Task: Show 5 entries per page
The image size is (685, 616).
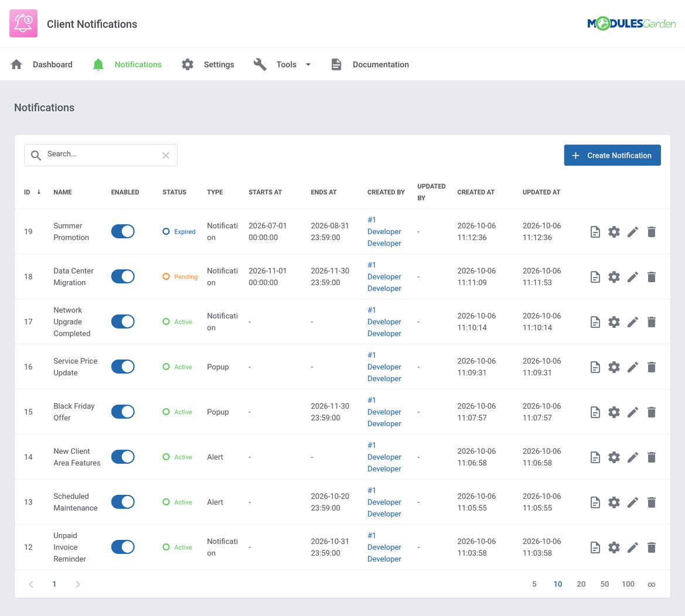Action: (x=534, y=584)
